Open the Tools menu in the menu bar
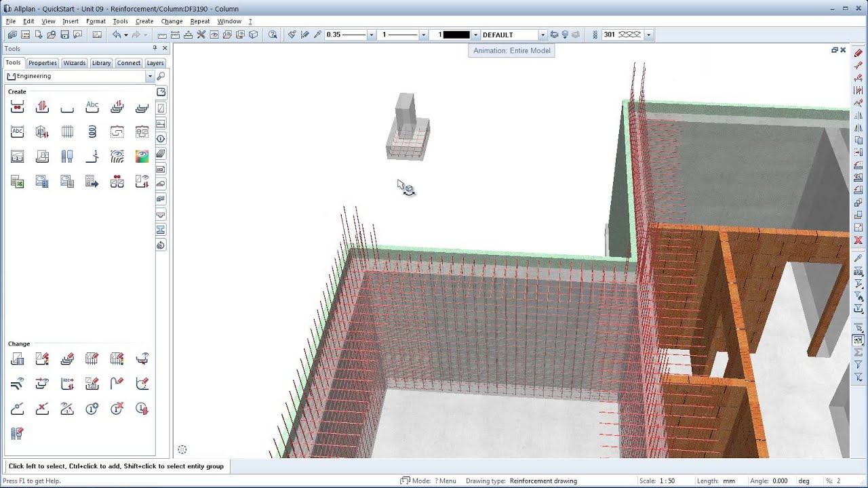Screen dimensions: 868x488 [120, 21]
